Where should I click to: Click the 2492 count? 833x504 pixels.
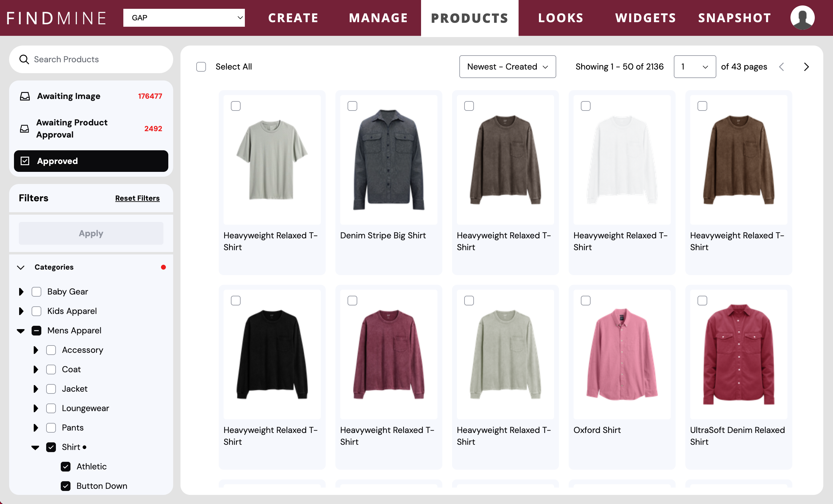(153, 129)
